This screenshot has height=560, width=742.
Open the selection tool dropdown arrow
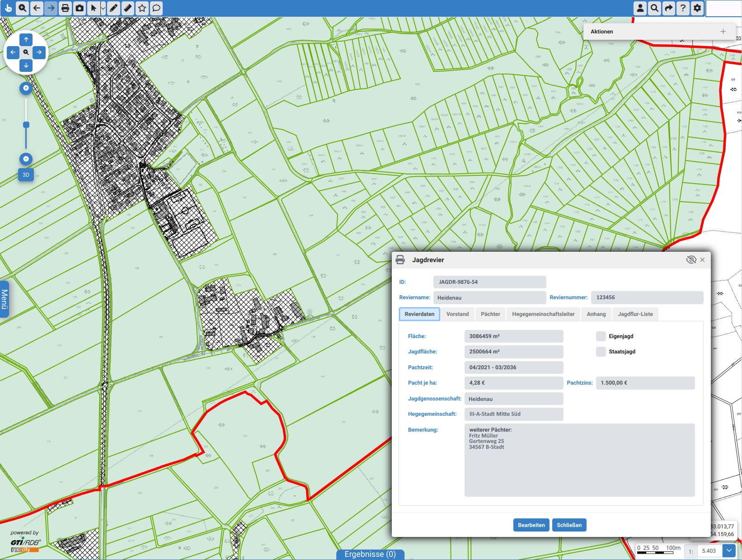click(x=103, y=8)
